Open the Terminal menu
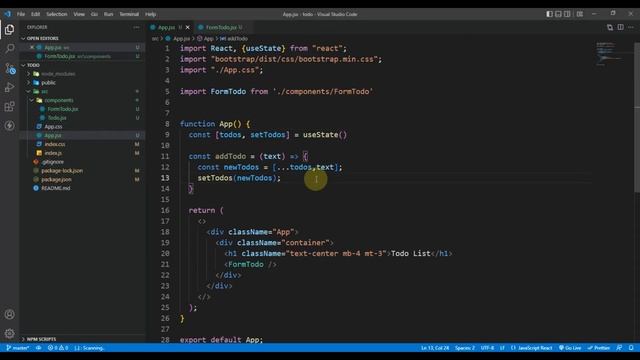This screenshot has width=640, height=360. 129,14
